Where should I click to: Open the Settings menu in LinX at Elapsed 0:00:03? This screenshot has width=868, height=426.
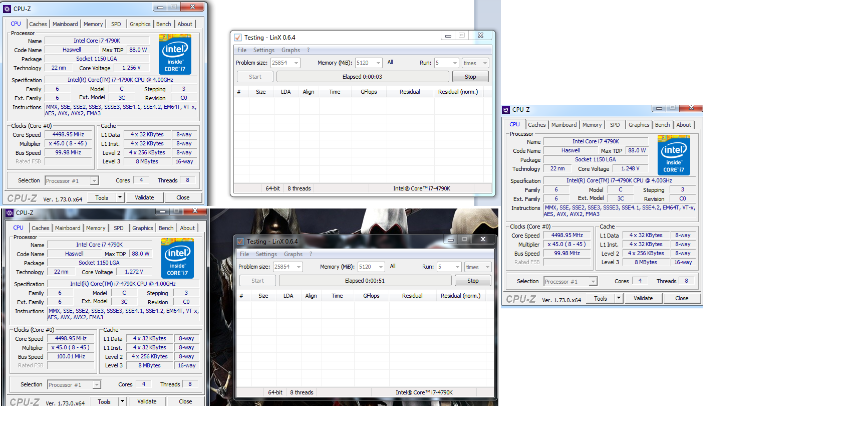264,50
